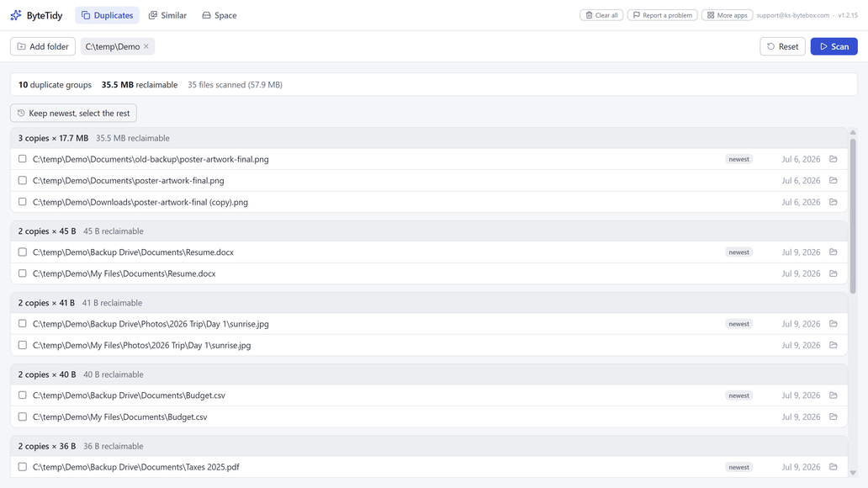Open folder for poster-artwork-final (copy).png

[834, 202]
